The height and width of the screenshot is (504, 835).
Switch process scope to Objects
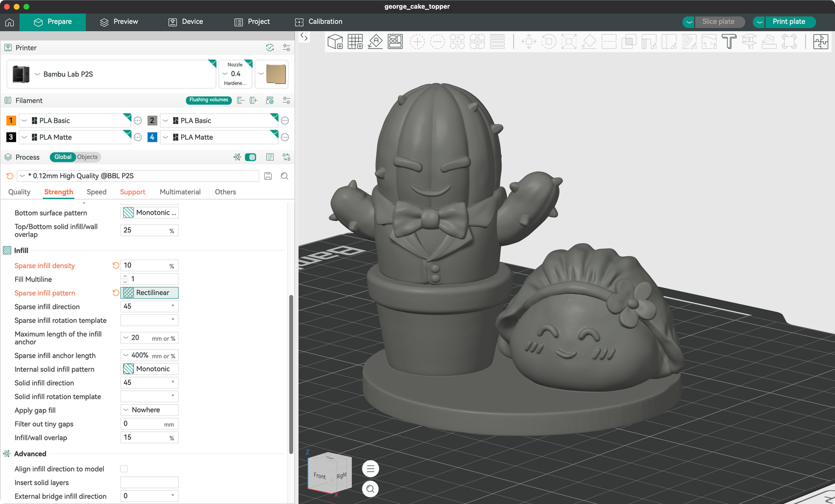click(x=88, y=157)
